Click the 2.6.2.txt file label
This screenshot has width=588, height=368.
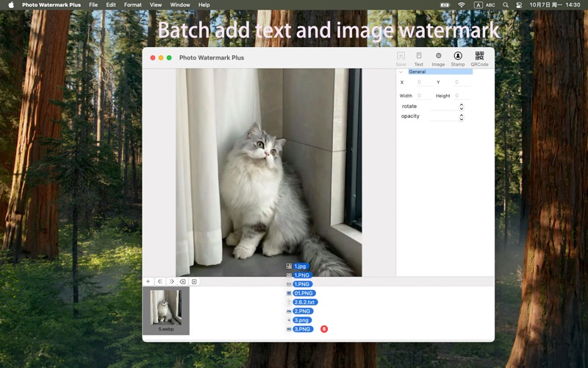[x=305, y=302]
